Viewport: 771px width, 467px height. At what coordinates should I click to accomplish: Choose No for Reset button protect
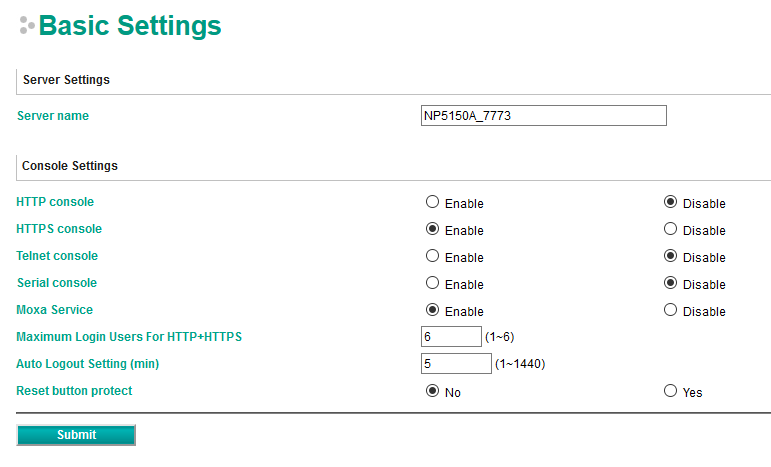point(432,391)
